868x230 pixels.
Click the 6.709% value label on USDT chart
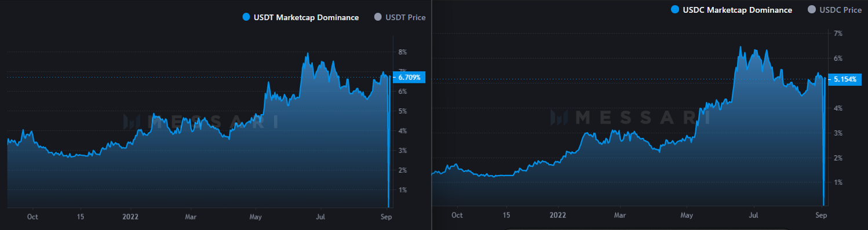point(409,77)
